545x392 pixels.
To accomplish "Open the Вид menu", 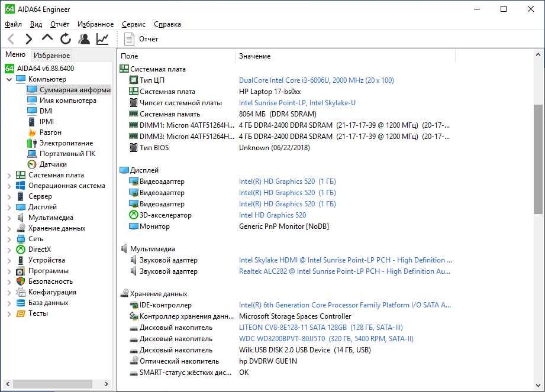I will click(36, 24).
